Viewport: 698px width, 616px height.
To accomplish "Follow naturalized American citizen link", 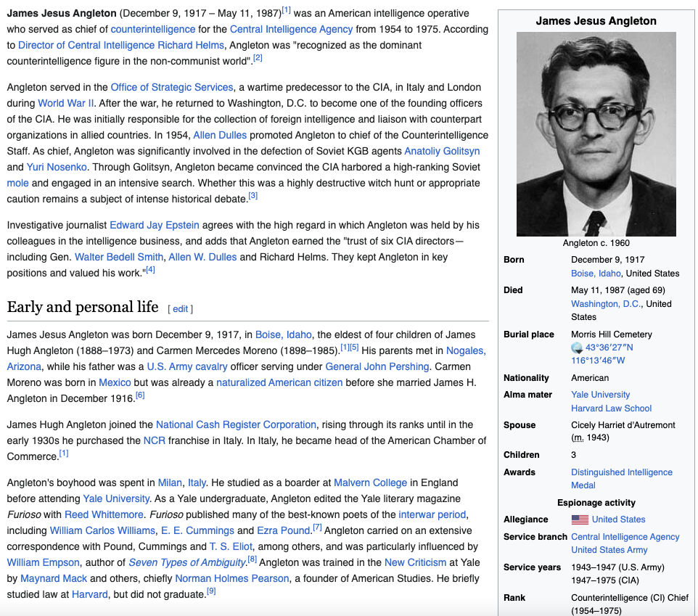I will point(279,383).
